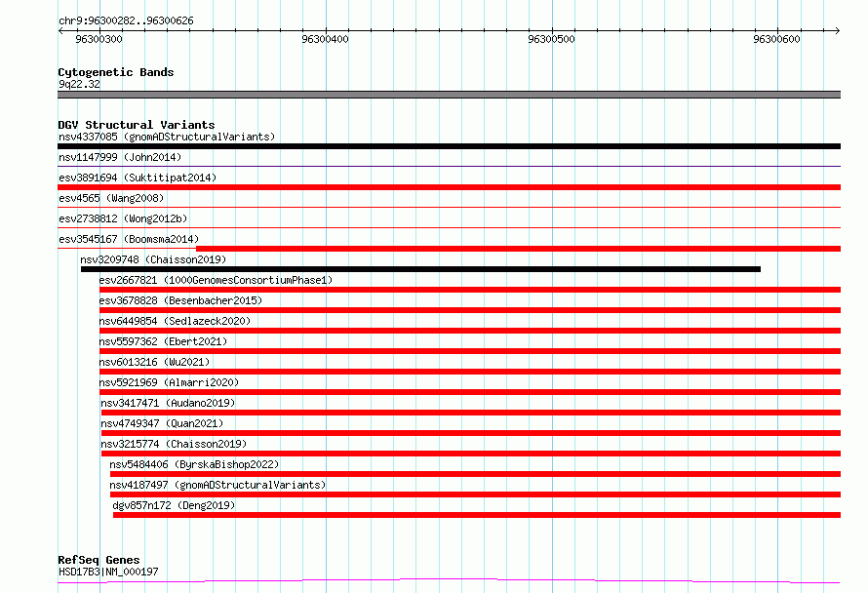Open variant nsv3209748 (Chaisson2019) label
Image resolution: width=868 pixels, height=593 pixels.
(153, 259)
